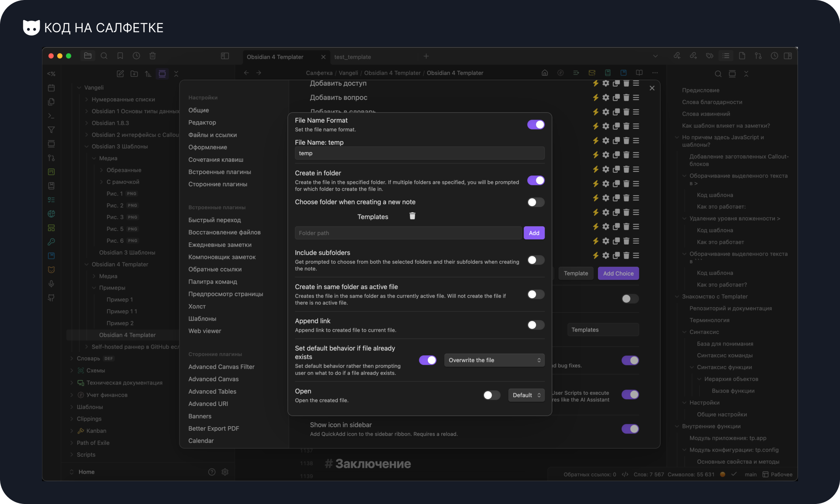Delete the Templates folder entry with the trash icon

(x=412, y=216)
